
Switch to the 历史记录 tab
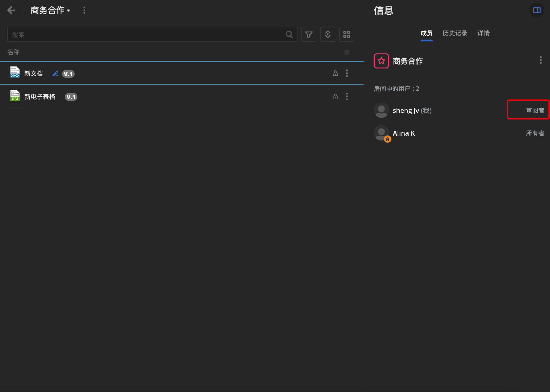455,33
